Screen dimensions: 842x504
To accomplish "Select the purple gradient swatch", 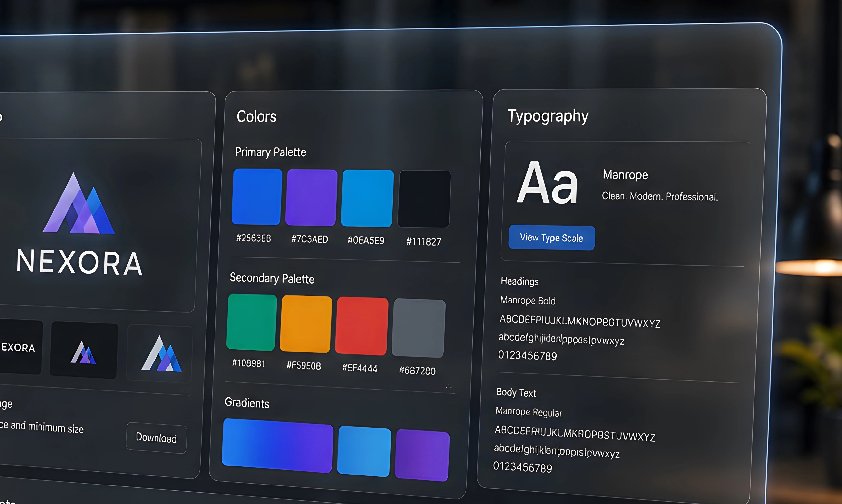I will [422, 455].
